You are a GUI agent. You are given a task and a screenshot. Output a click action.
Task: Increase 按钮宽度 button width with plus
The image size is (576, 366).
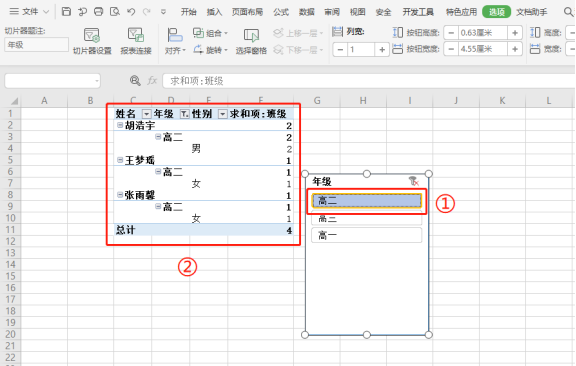point(515,49)
